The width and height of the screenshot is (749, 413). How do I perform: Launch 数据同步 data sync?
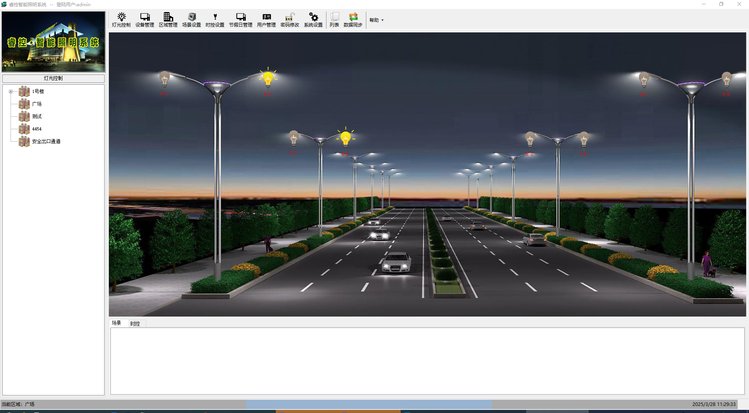click(353, 19)
